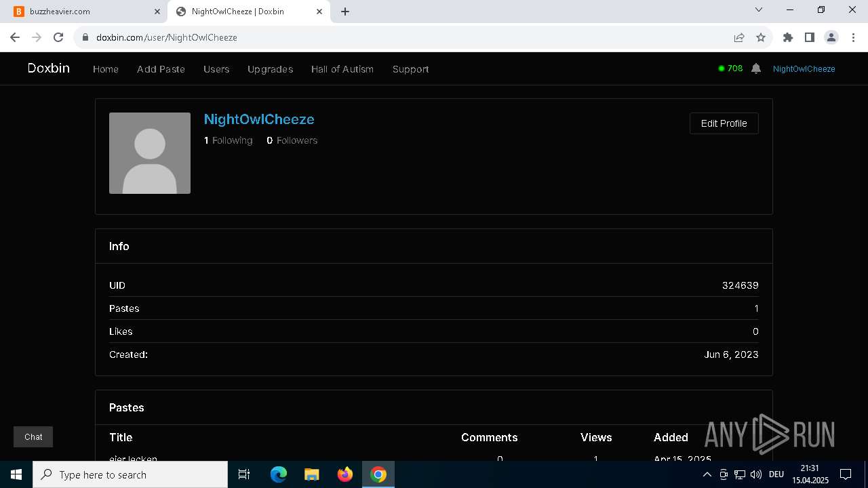This screenshot has width=868, height=488.
Task: Click the Likes row in Info
Action: [434, 331]
